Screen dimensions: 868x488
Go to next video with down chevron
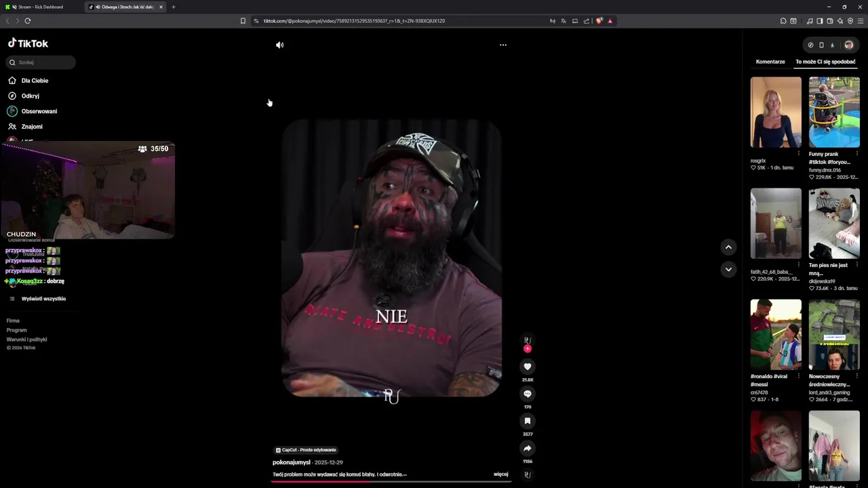[x=728, y=269]
